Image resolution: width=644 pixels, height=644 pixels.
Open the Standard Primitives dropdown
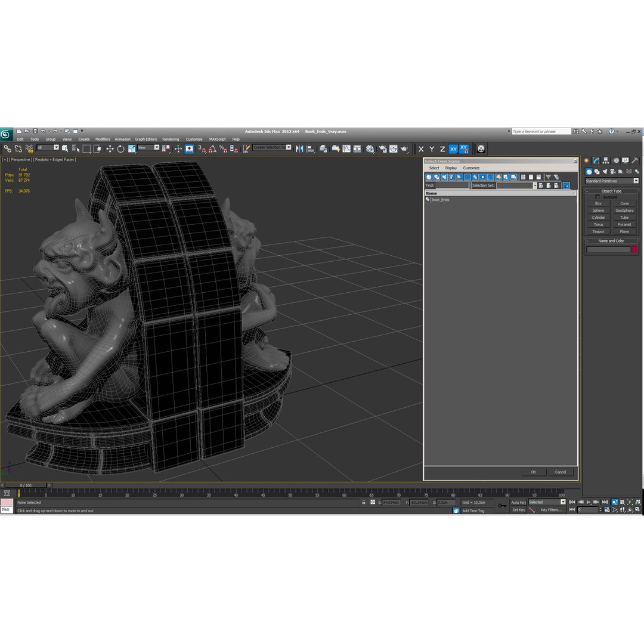click(612, 181)
